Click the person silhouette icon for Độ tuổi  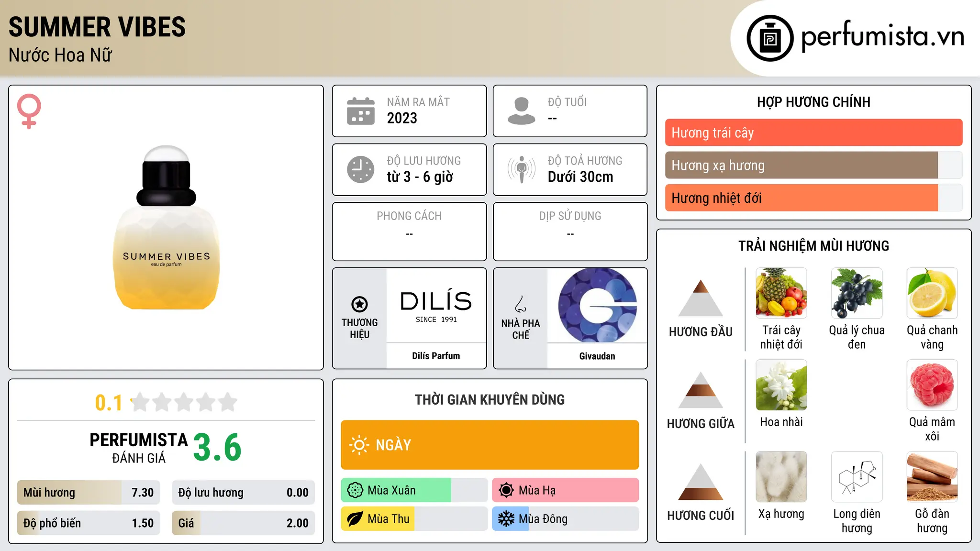(x=522, y=111)
